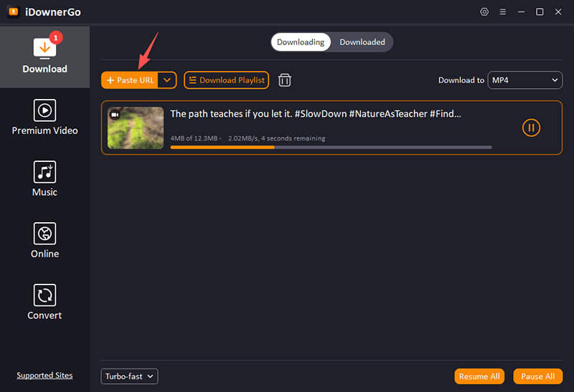
Task: Open the Convert section
Action: click(x=44, y=302)
